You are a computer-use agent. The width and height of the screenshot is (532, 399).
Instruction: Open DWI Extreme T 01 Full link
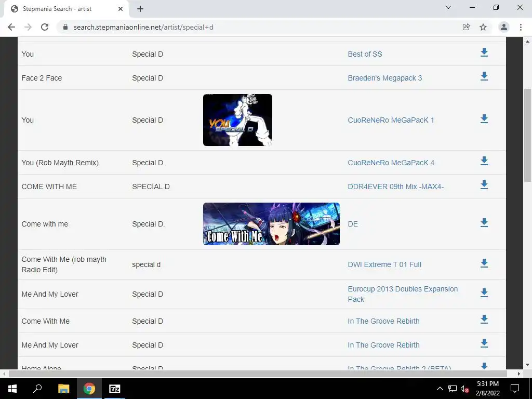[384, 264]
